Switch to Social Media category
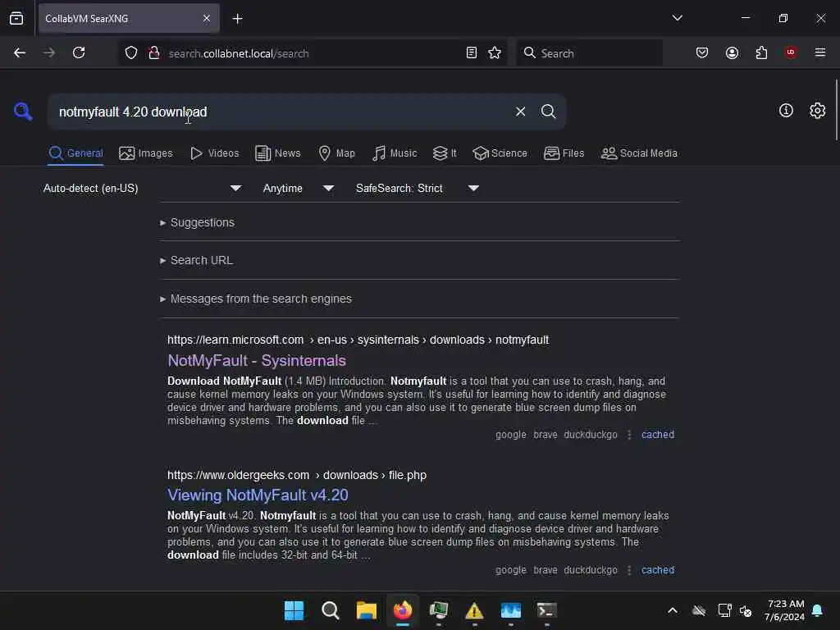The height and width of the screenshot is (630, 840). [639, 153]
